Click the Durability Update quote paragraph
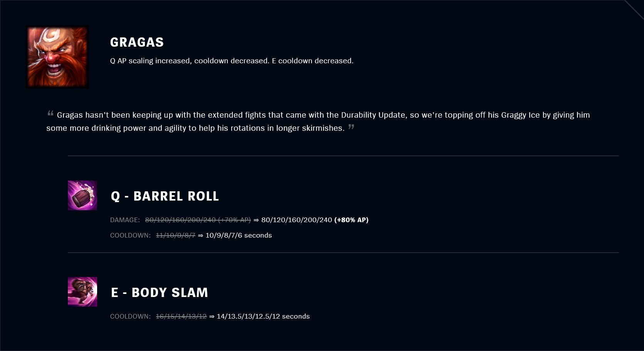The width and height of the screenshot is (644, 351). [x=318, y=121]
